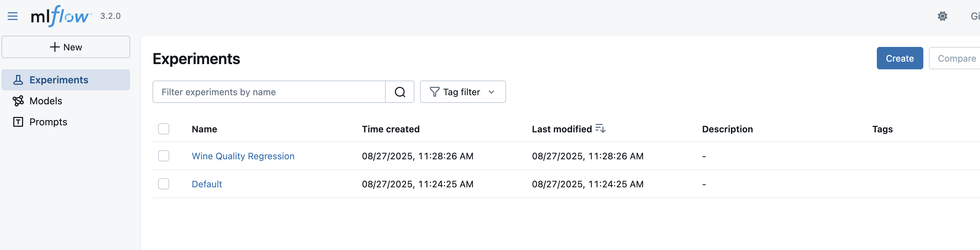Open the Default experiment link
Screen dimensions: 980x250
click(x=207, y=184)
